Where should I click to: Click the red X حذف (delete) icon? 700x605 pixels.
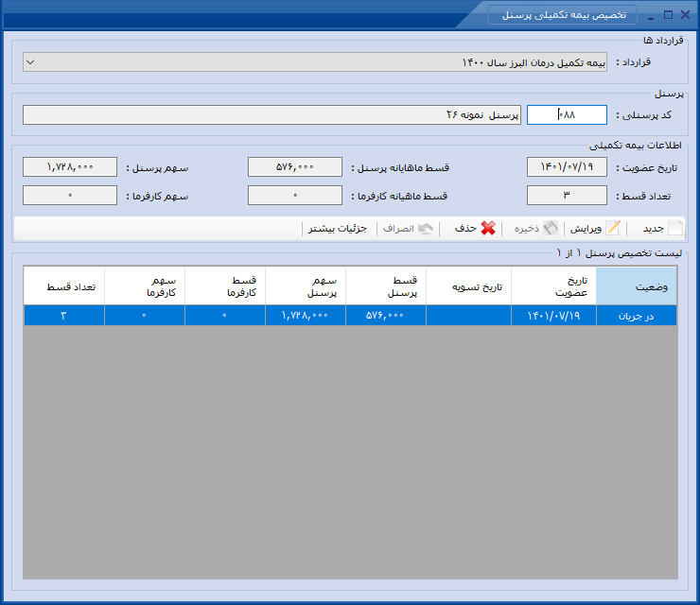[x=488, y=228]
